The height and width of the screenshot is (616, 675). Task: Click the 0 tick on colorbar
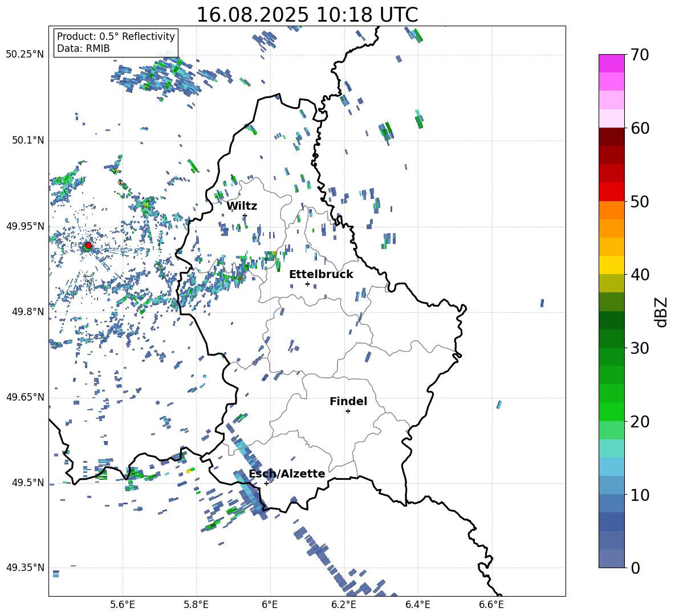635,568
